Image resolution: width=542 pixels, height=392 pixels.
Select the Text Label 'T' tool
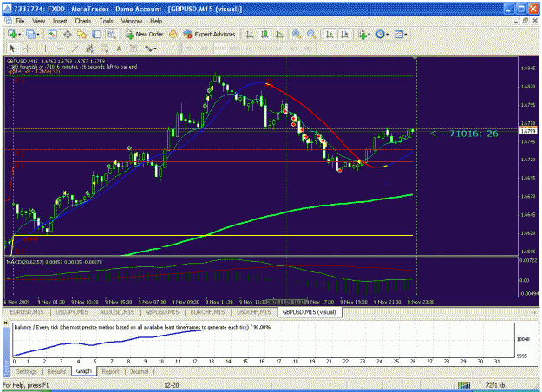click(x=134, y=49)
